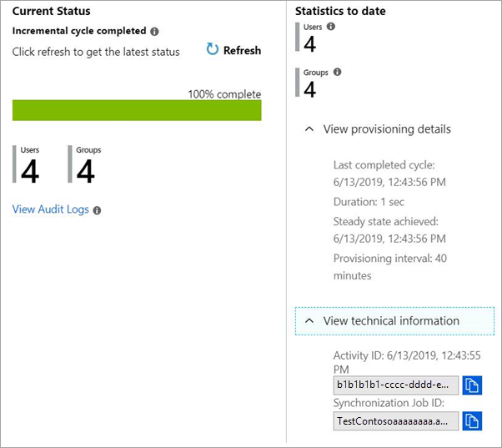Click info icon beside Incremental cycle completed
The height and width of the screenshot is (448, 502).
[x=154, y=31]
